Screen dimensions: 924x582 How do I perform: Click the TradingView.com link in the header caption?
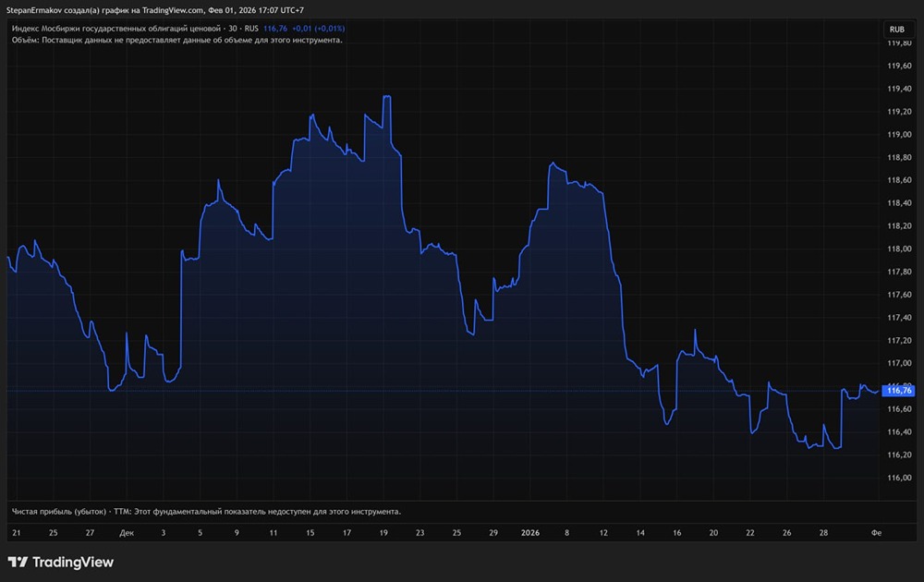(174, 10)
